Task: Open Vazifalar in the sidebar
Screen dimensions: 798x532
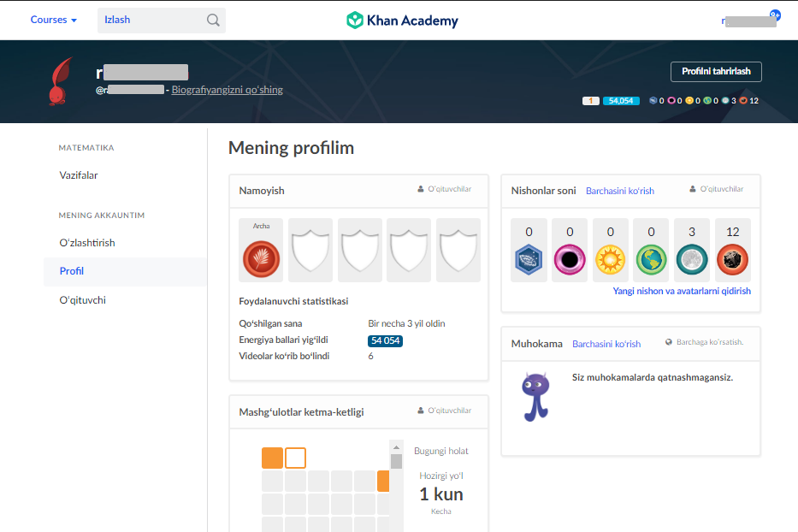Action: pyautogui.click(x=79, y=175)
